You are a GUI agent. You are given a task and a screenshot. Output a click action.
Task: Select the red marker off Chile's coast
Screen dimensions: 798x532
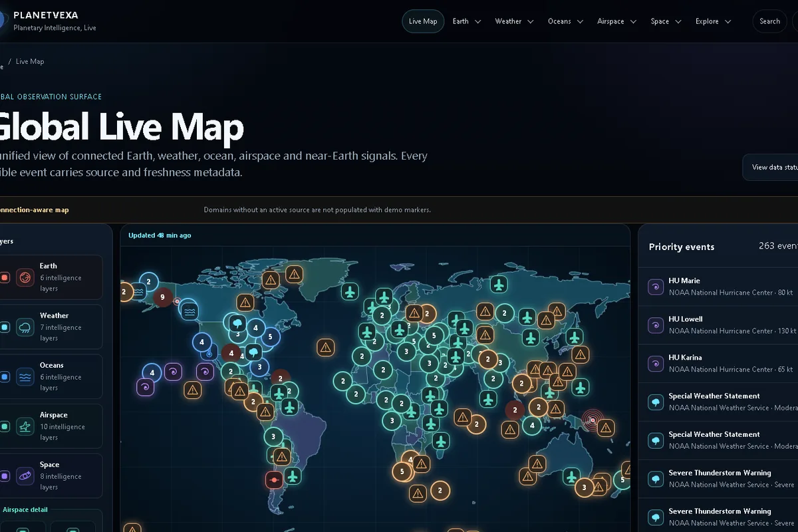pos(274,479)
